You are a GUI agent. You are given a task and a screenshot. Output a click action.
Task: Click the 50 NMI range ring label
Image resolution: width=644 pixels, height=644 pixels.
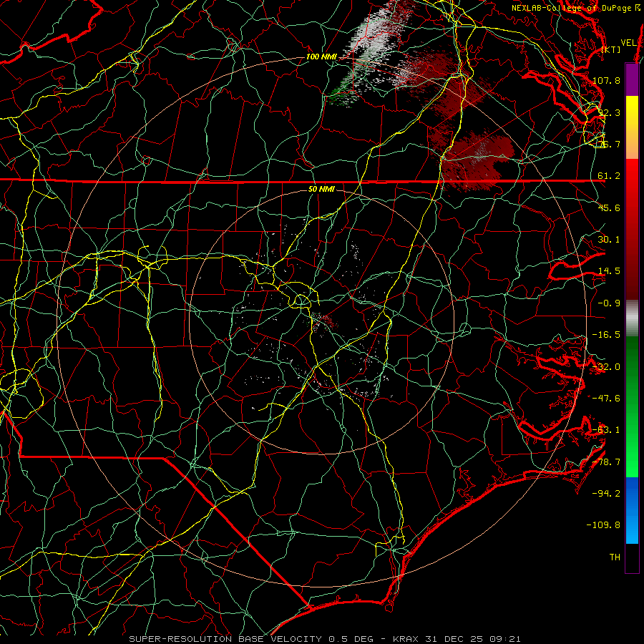(x=321, y=189)
